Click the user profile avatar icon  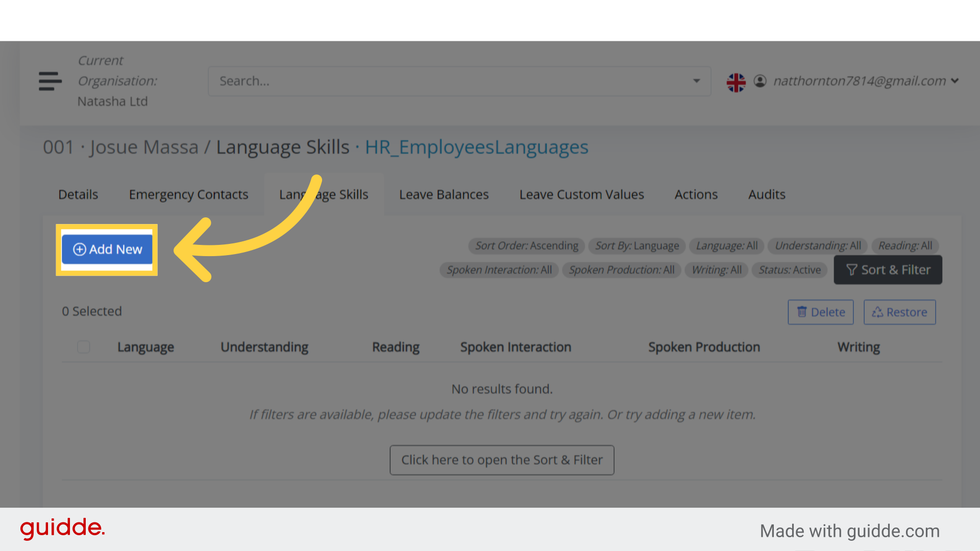pyautogui.click(x=760, y=81)
